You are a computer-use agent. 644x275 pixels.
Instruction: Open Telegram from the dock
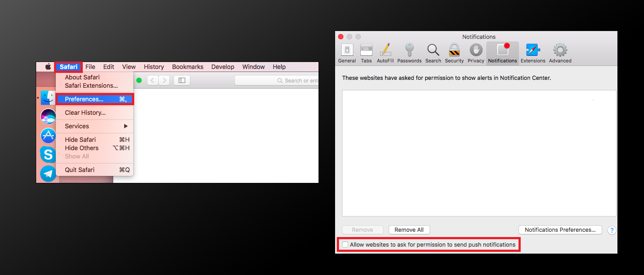(x=48, y=173)
